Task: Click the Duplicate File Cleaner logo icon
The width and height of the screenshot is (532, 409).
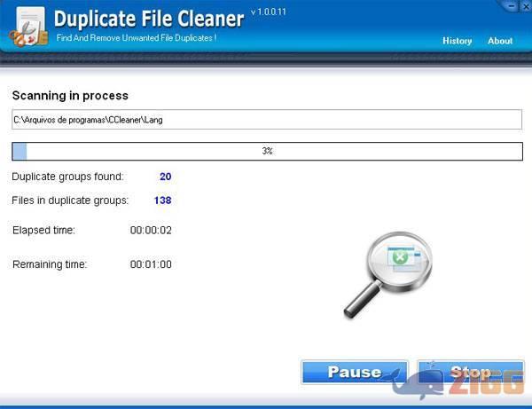Action: click(x=28, y=27)
